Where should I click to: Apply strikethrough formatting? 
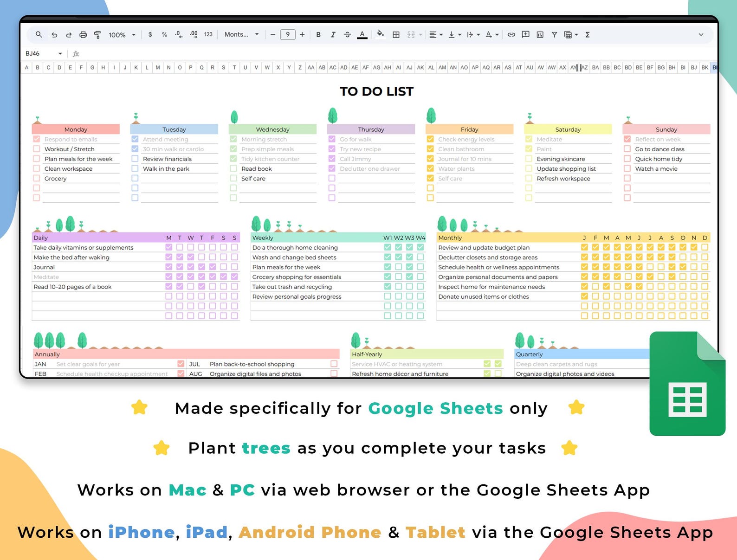[347, 35]
